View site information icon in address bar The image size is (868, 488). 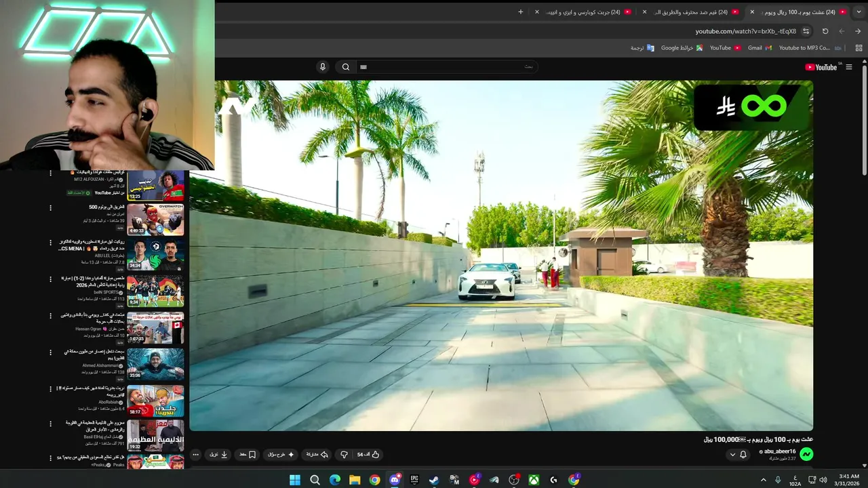tap(806, 31)
